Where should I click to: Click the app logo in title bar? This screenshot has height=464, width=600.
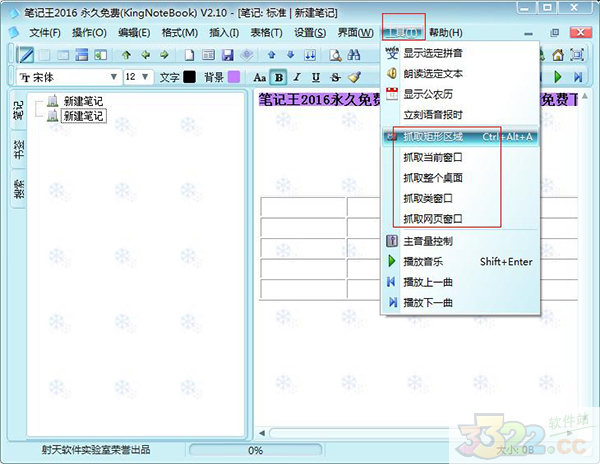(x=15, y=13)
